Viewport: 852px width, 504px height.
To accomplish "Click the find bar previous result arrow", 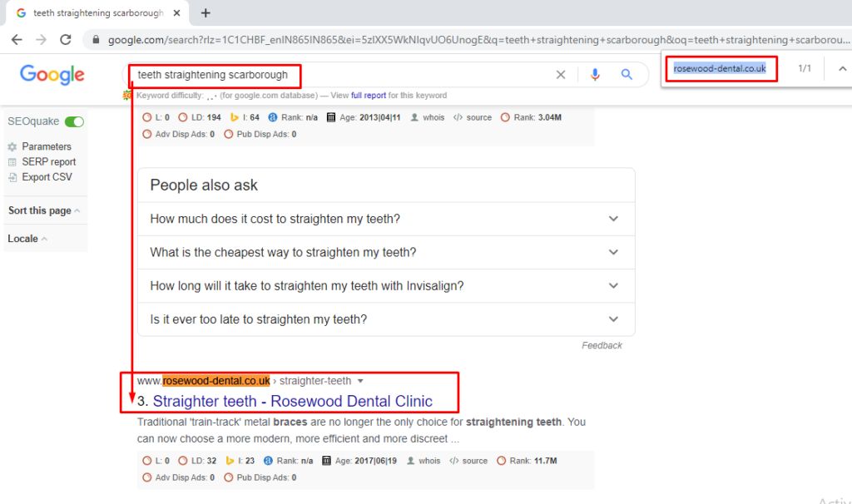I will click(842, 68).
